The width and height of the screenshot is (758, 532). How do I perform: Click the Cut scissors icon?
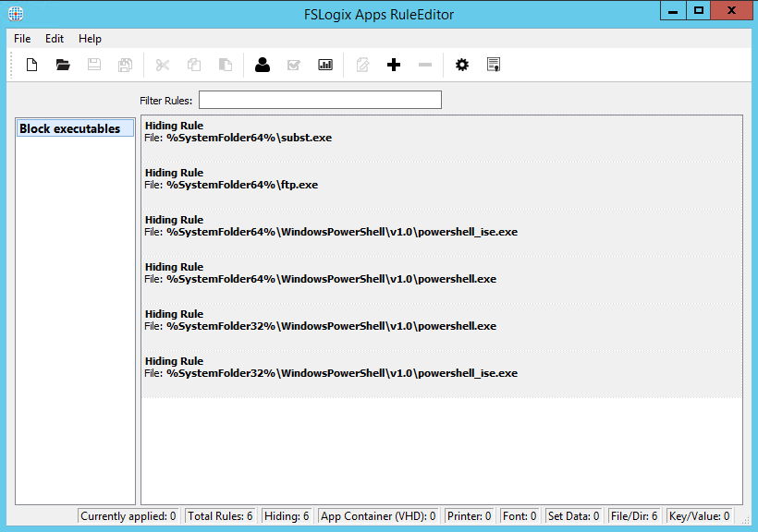point(163,65)
